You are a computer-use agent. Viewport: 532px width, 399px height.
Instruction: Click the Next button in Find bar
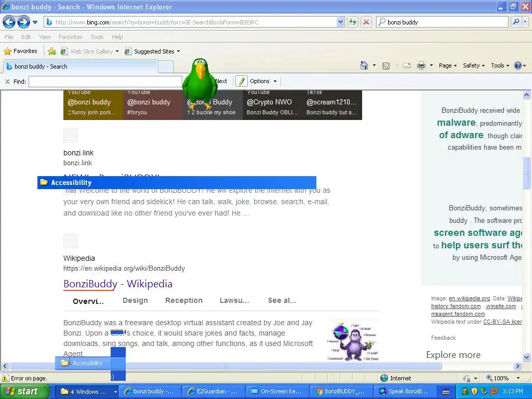click(x=221, y=81)
